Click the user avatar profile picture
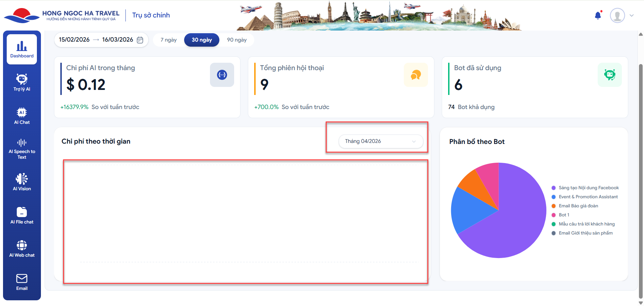Screen dimensions: 644x306 click(x=617, y=15)
